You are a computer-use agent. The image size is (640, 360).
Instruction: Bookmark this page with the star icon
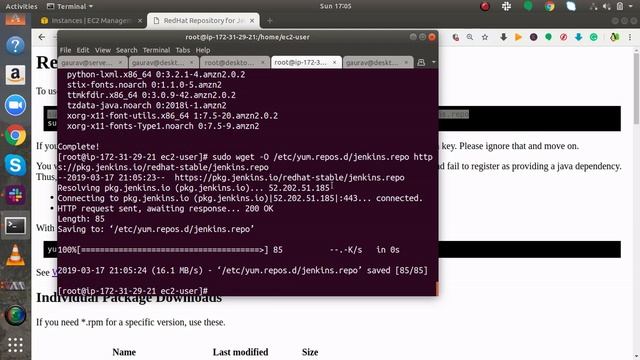pos(485,37)
